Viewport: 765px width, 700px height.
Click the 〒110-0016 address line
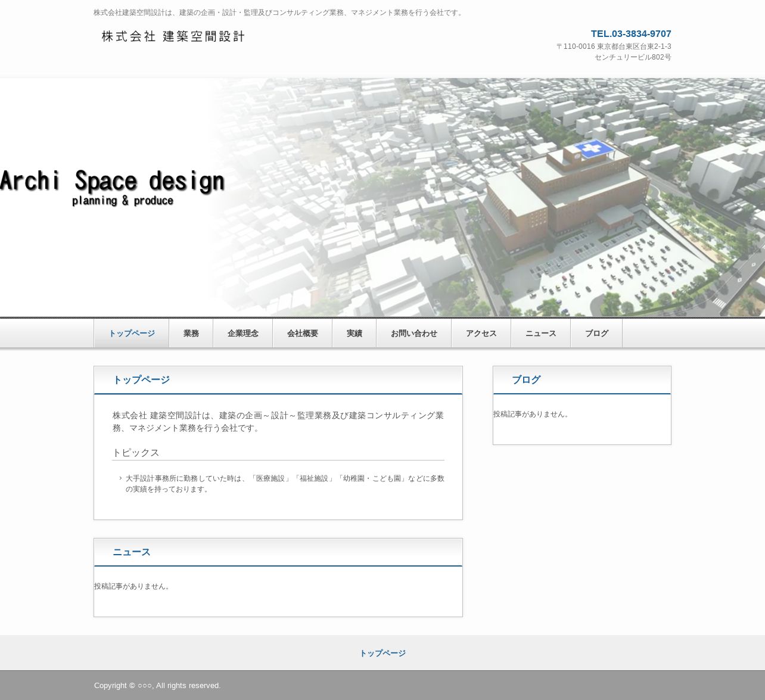click(x=614, y=46)
